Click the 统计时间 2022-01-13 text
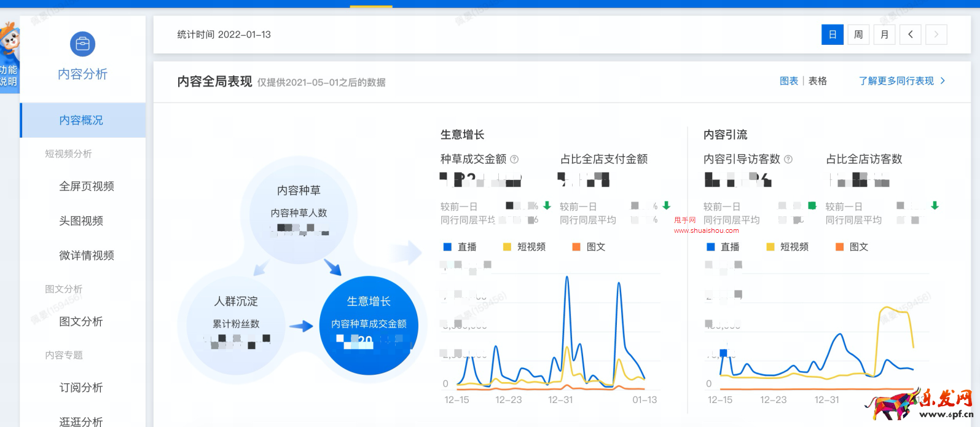The image size is (980, 427). coord(224,34)
